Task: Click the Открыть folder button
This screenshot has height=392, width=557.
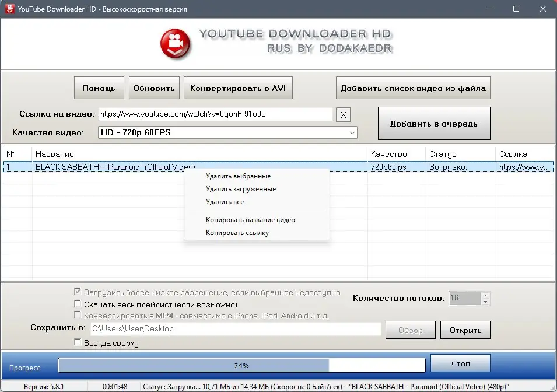Action: [465, 330]
